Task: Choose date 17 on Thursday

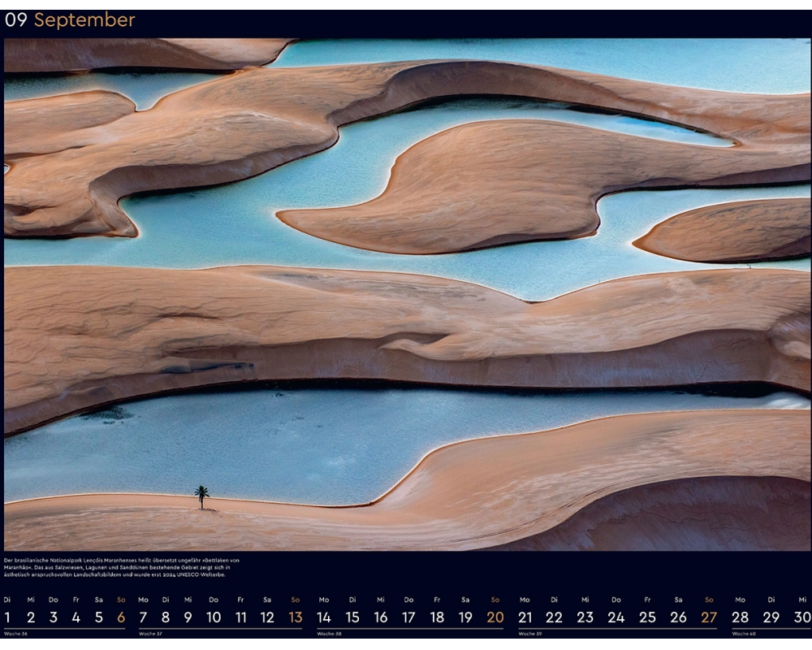Action: click(x=408, y=617)
